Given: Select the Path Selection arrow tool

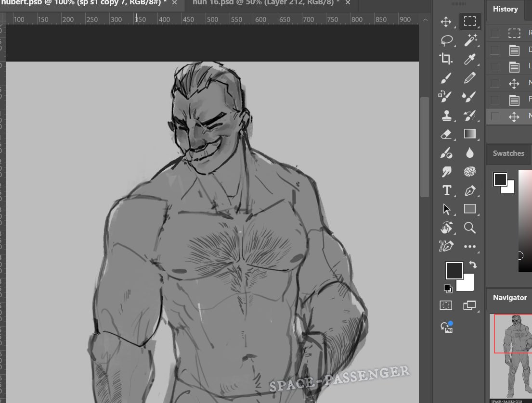Looking at the screenshot, I should (x=446, y=209).
